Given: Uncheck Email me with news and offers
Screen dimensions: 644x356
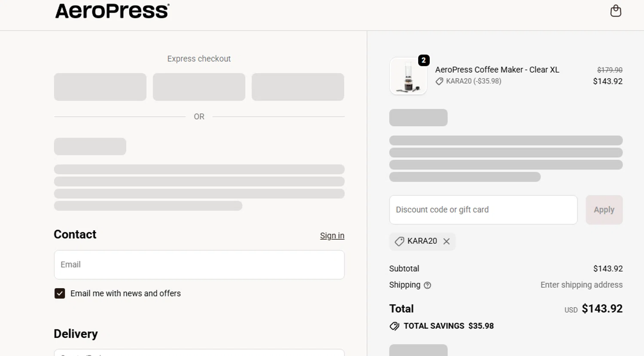Looking at the screenshot, I should (60, 293).
